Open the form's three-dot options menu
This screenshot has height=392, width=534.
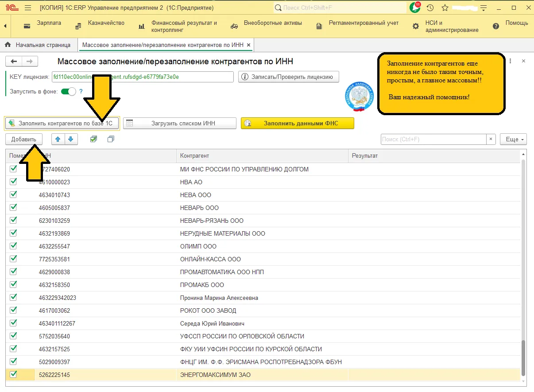tap(511, 61)
